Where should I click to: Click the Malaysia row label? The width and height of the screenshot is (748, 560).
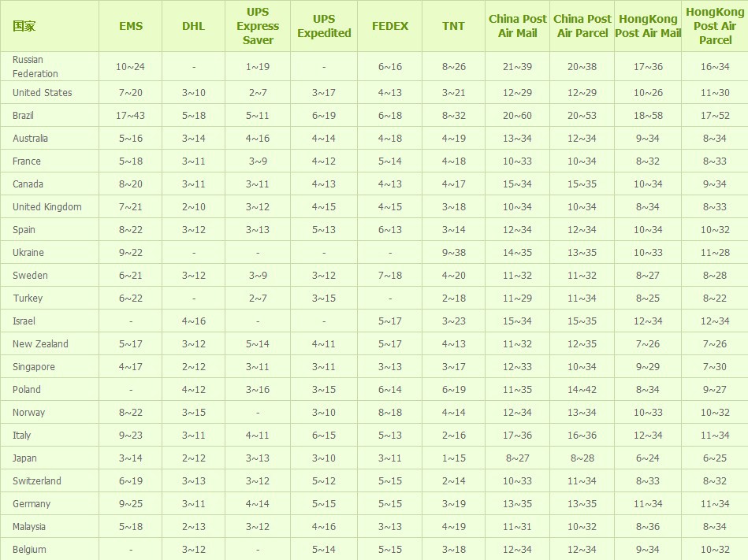click(x=28, y=527)
